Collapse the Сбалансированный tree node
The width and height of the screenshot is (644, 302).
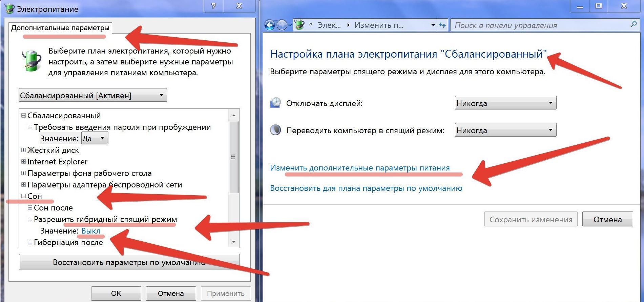[x=23, y=116]
